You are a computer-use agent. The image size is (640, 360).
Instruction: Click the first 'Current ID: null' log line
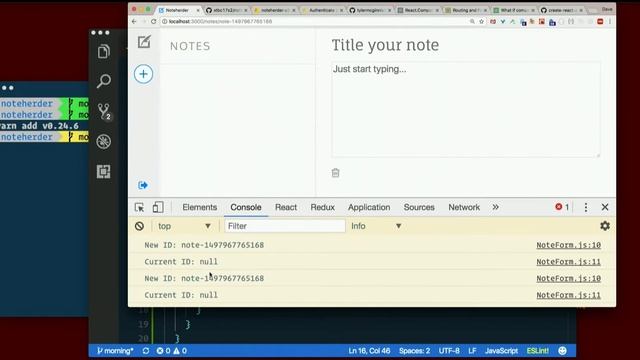181,262
